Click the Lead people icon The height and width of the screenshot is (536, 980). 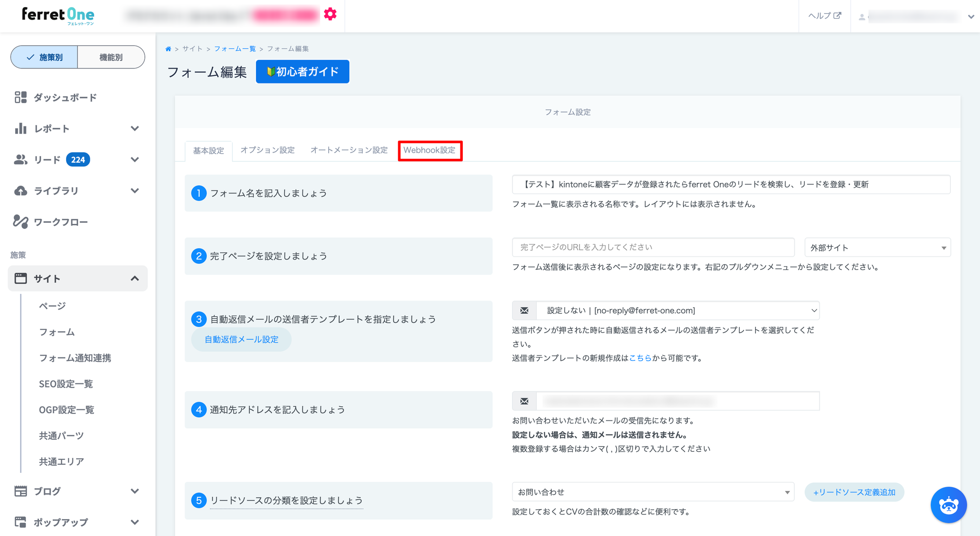pyautogui.click(x=21, y=159)
